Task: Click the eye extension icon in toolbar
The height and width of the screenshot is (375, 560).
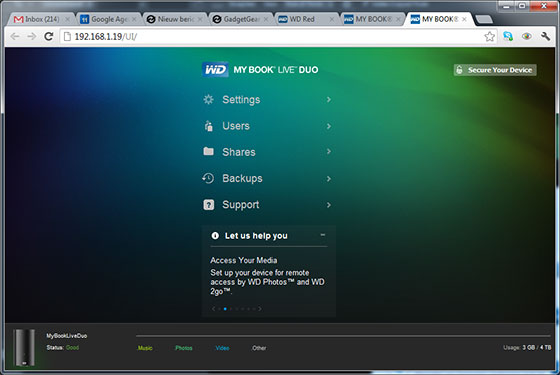Action: [526, 36]
